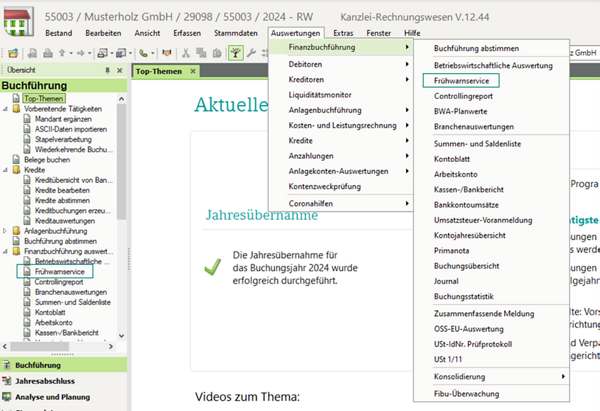Select Fibu-Überwachung menu entry
This screenshot has height=411, width=600.
coord(492,394)
